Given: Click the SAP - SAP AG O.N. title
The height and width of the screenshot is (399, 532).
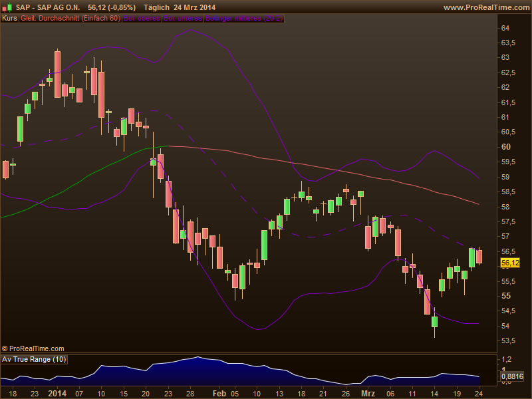Looking at the screenshot, I should [48, 7].
